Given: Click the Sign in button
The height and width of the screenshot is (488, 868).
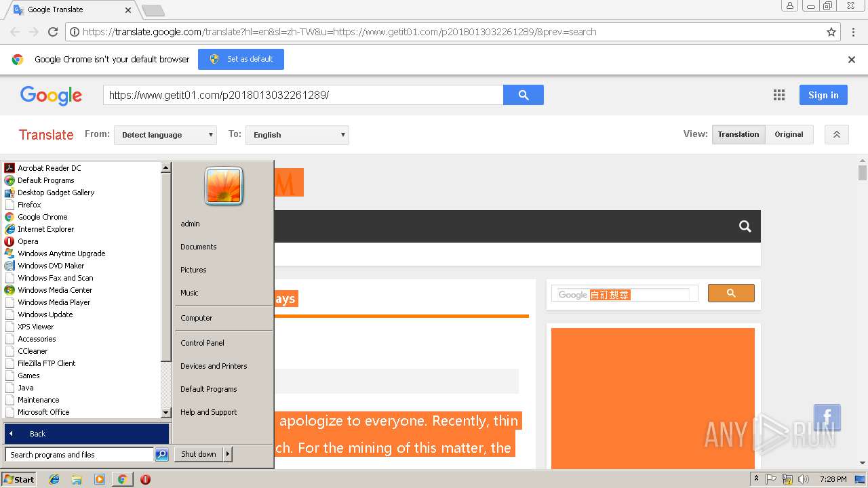Looking at the screenshot, I should pos(823,95).
